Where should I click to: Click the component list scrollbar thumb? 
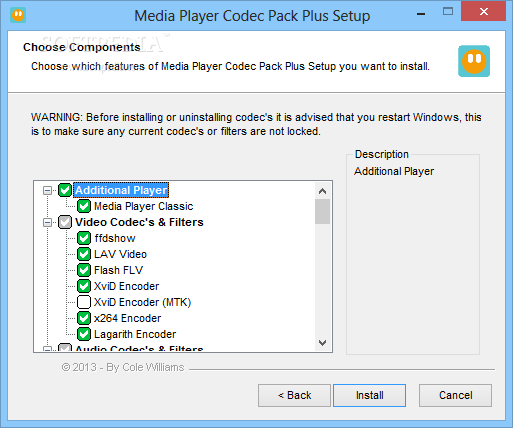322,212
